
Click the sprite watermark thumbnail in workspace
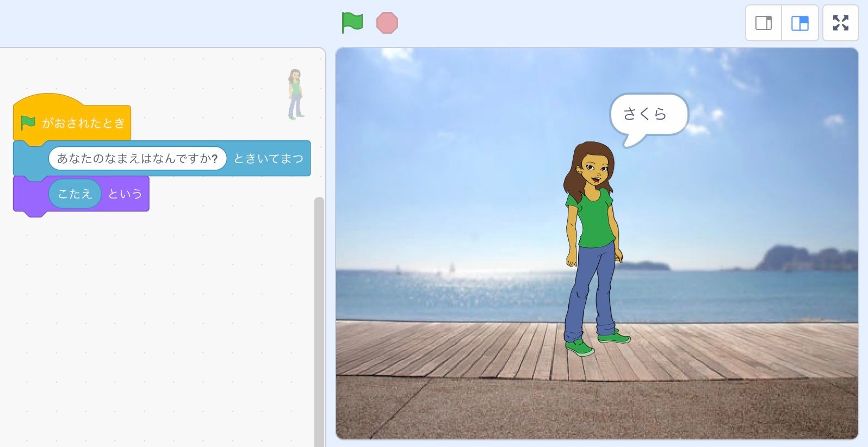pyautogui.click(x=295, y=94)
